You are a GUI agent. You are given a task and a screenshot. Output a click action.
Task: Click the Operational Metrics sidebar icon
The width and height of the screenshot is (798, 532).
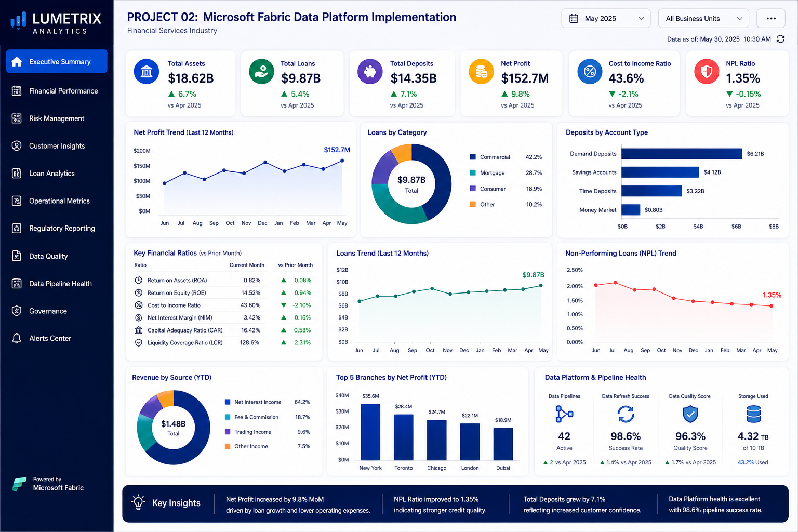(17, 201)
